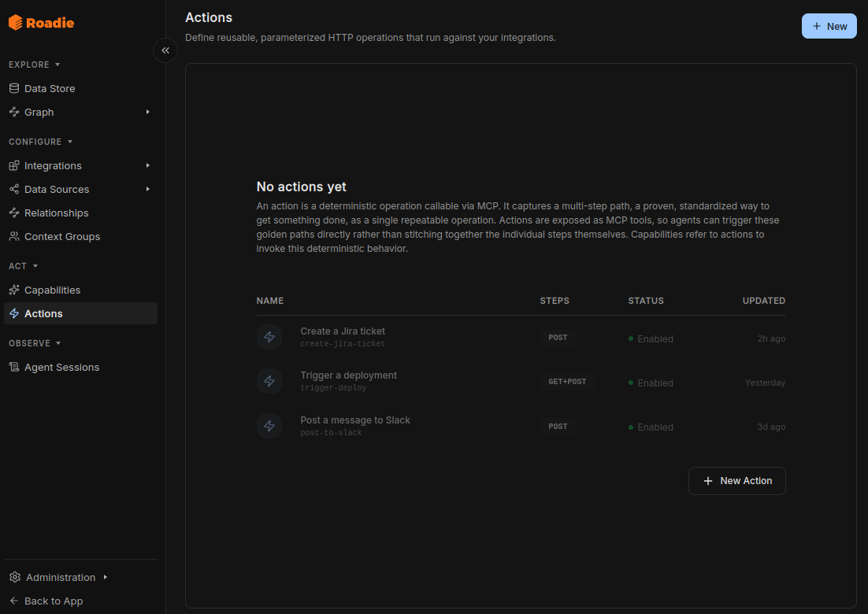Click the plus icon in the top New button
The image size is (868, 614).
coord(817,26)
